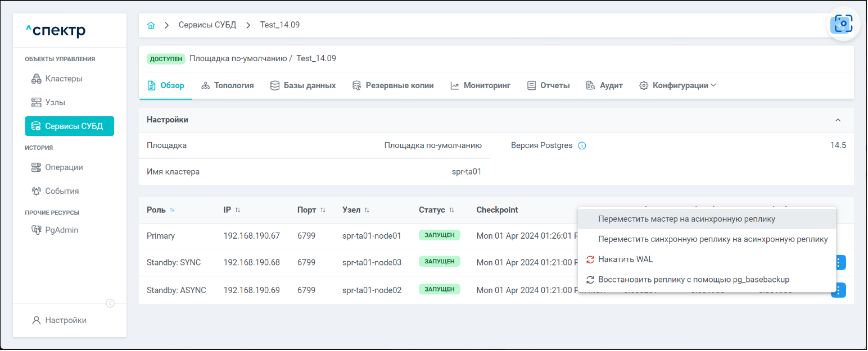The width and height of the screenshot is (868, 351).
Task: Sort the table by IP column
Action: (x=237, y=210)
